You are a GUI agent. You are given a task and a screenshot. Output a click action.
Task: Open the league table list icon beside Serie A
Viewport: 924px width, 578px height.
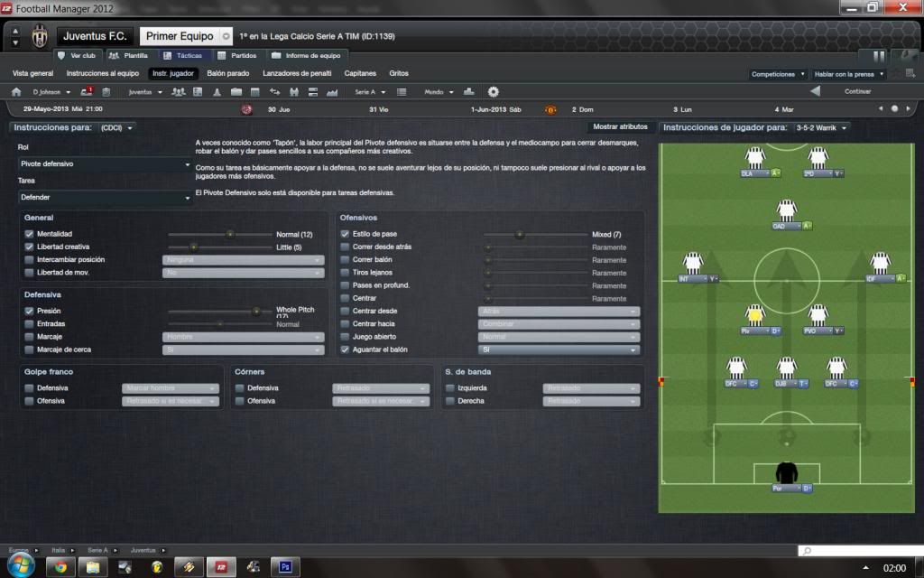pyautogui.click(x=402, y=92)
